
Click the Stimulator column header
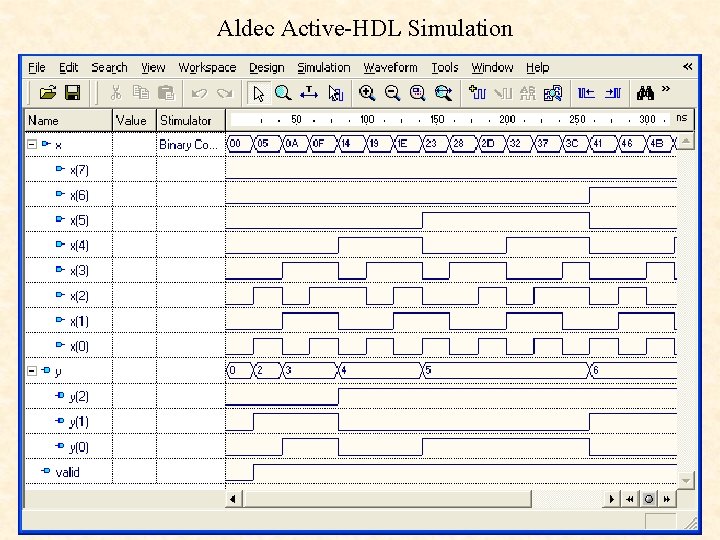pyautogui.click(x=191, y=120)
